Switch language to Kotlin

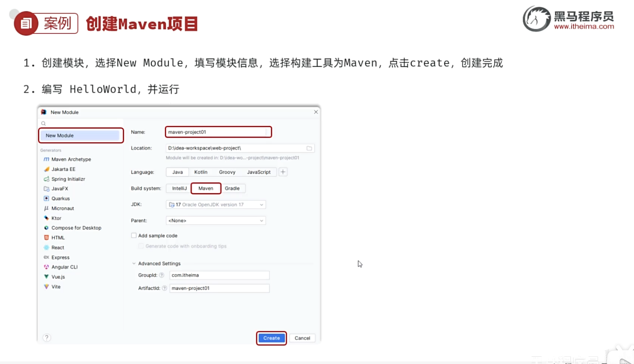pos(201,172)
